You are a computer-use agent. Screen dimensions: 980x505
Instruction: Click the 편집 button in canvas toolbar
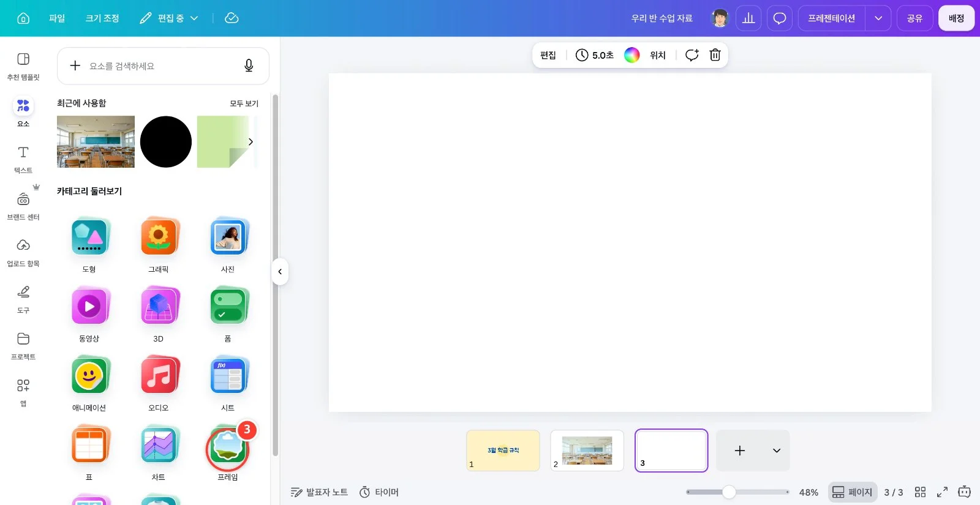pos(548,55)
